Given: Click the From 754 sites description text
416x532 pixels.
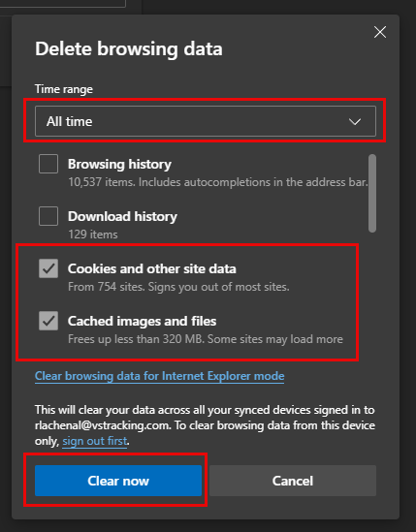Looking at the screenshot, I should (x=178, y=287).
